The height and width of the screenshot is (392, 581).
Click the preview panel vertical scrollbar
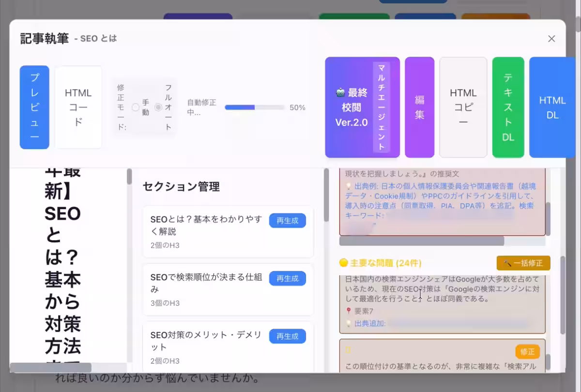[x=129, y=177]
